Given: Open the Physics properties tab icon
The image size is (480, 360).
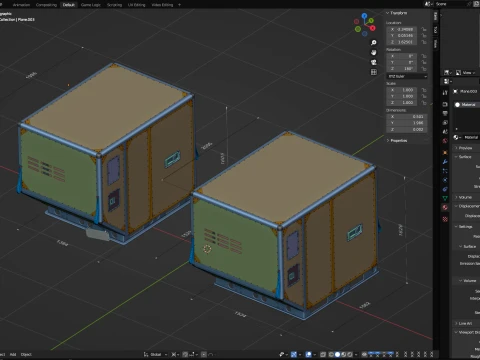Looking at the screenshot, I should (x=445, y=180).
